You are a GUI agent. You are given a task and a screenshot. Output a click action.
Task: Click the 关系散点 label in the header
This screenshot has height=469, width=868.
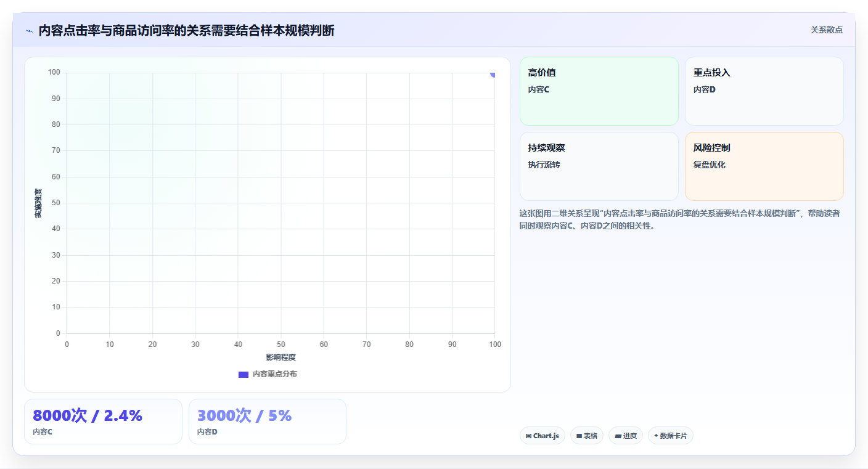826,30
